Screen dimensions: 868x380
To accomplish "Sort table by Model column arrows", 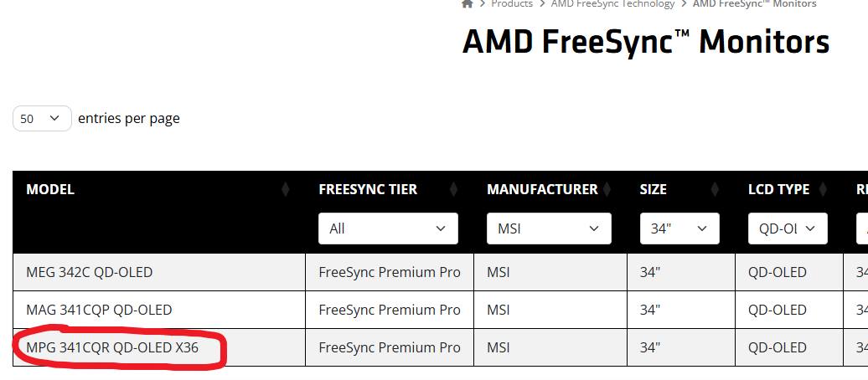I will 286,189.
